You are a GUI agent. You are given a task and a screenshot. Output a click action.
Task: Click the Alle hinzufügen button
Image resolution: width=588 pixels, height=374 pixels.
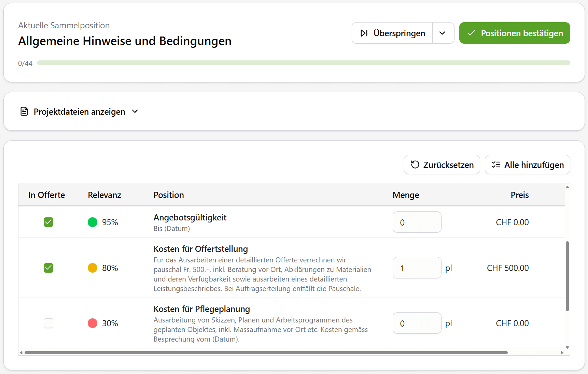point(527,164)
